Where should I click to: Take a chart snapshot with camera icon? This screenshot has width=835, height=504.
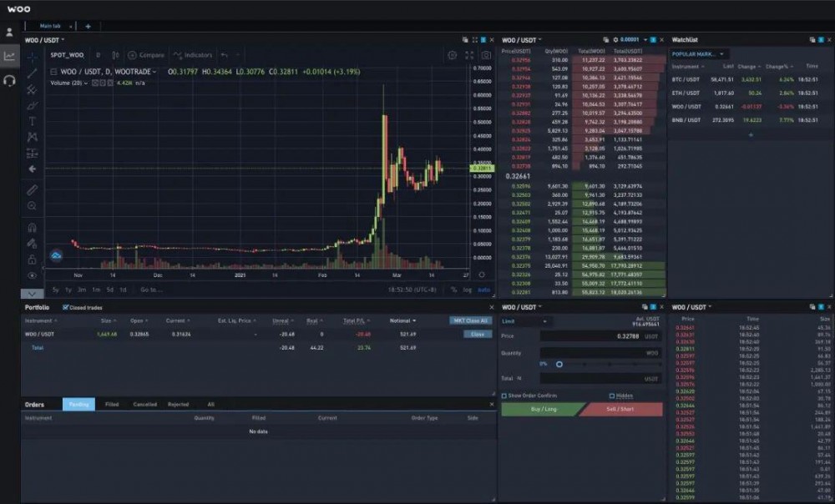(486, 55)
